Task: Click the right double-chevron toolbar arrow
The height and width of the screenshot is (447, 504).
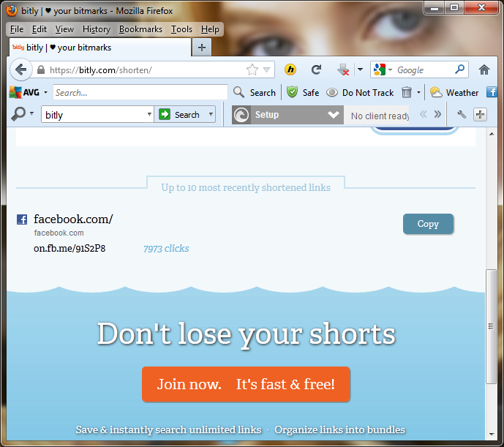Action: pyautogui.click(x=437, y=114)
